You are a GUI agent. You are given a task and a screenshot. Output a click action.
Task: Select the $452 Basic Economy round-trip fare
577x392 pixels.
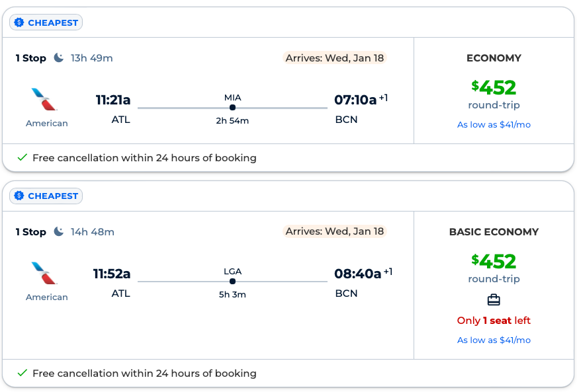(x=494, y=261)
